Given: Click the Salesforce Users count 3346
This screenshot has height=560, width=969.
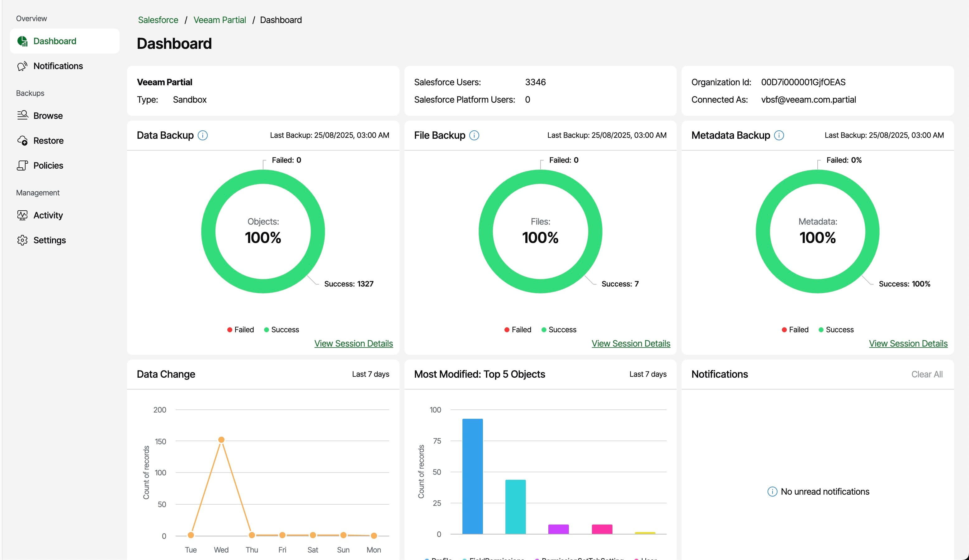Looking at the screenshot, I should 535,82.
